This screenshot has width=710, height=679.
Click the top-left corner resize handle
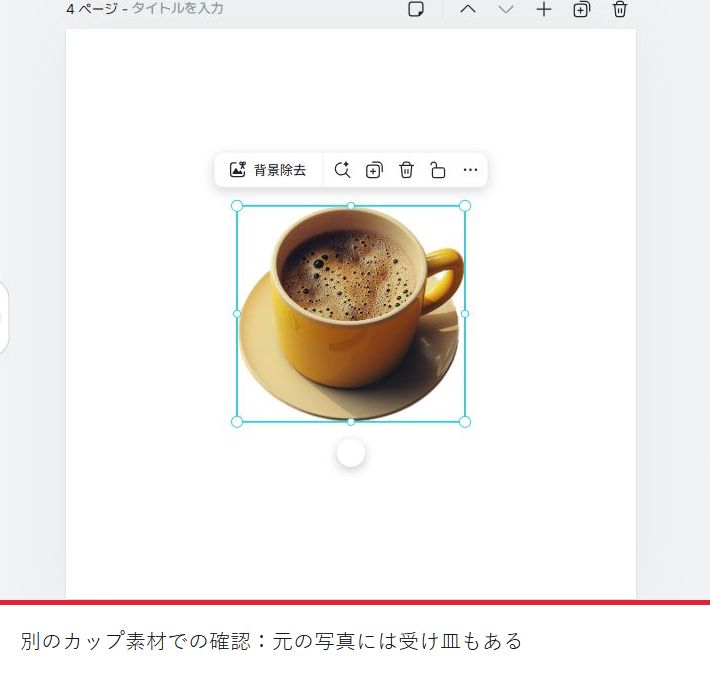237,206
